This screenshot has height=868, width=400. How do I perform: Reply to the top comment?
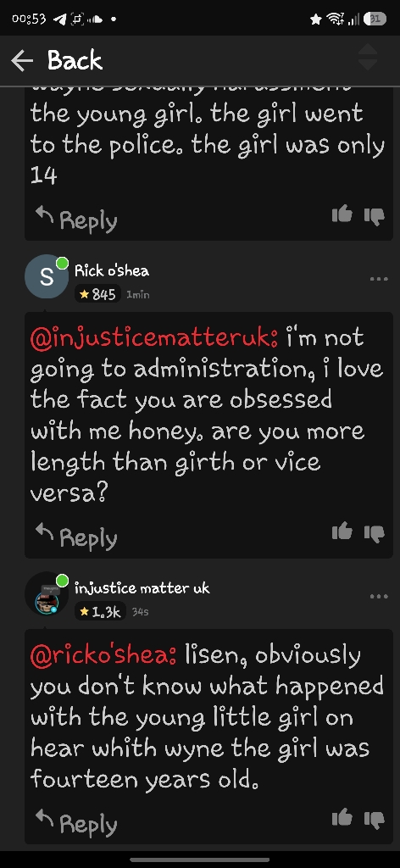(76, 220)
